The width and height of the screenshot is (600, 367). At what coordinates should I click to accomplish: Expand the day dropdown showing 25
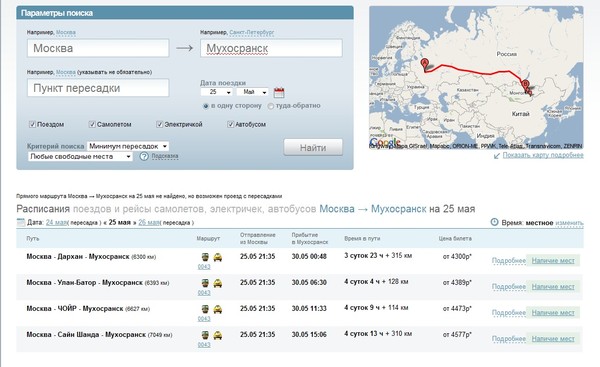click(217, 92)
